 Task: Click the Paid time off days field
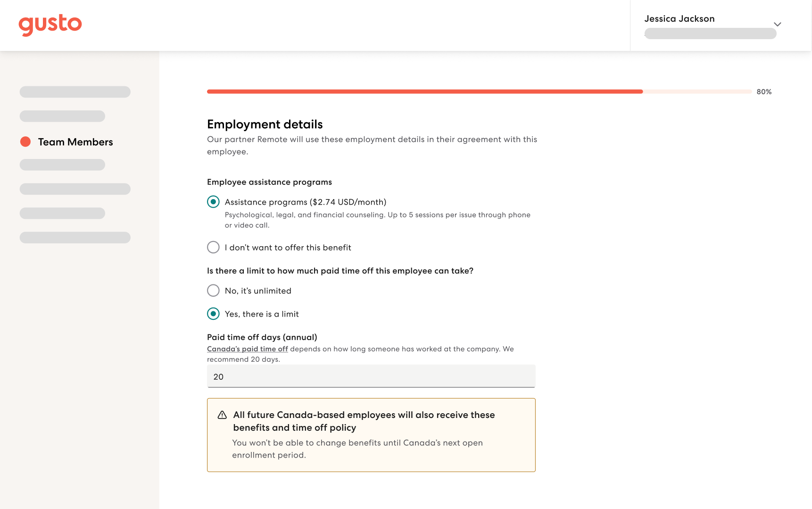(371, 376)
